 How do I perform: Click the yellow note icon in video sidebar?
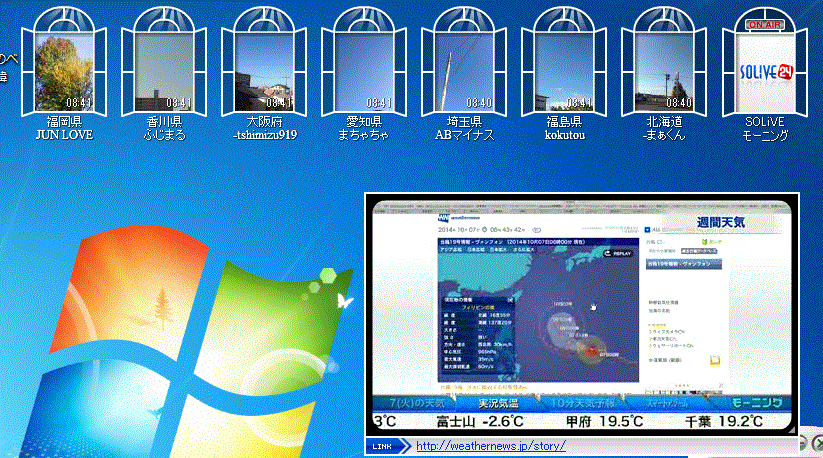click(x=714, y=360)
